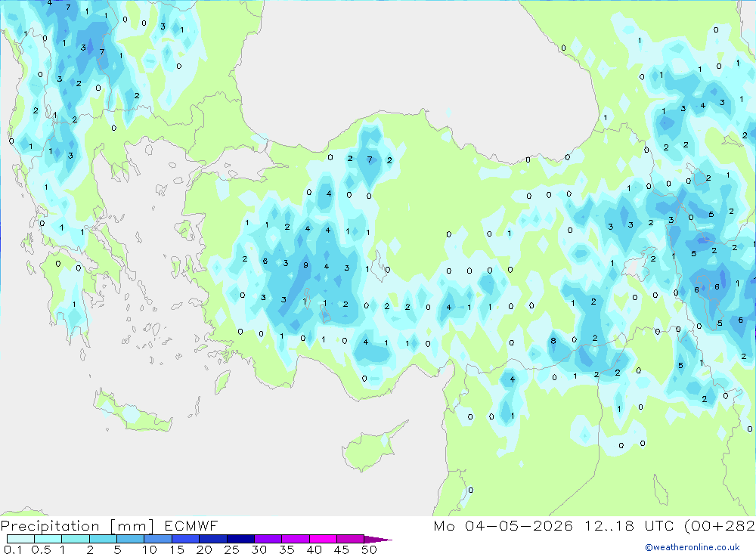Pick the lightest swatch between 0.1 and 0.5

[x=20, y=539]
